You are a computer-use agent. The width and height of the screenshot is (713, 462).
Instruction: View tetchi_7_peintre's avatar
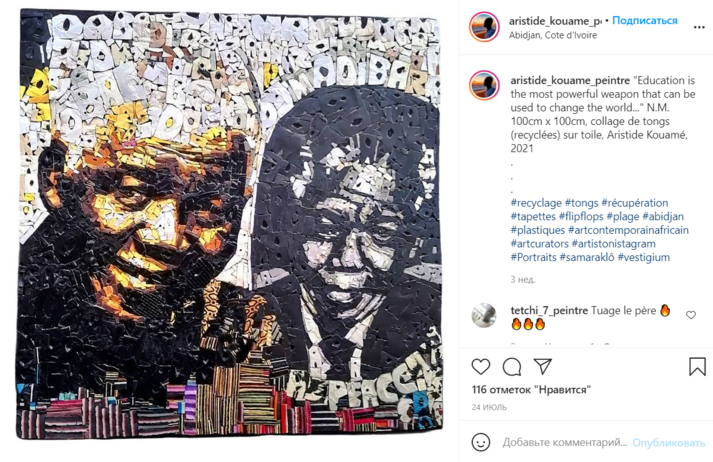(x=484, y=315)
